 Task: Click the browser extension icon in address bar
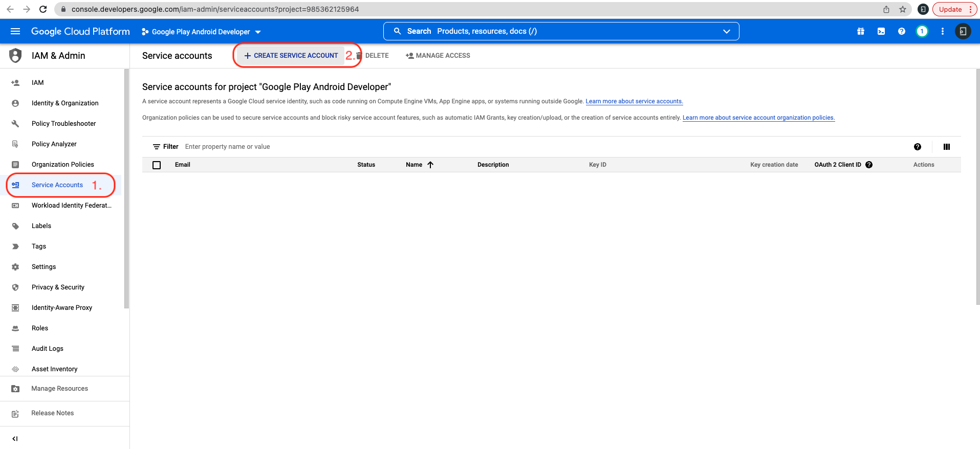923,9
